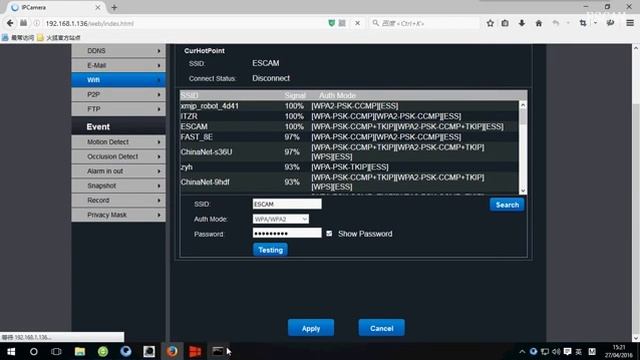This screenshot has width=640, height=360.
Task: Open the FTP settings menu
Action: (118, 109)
